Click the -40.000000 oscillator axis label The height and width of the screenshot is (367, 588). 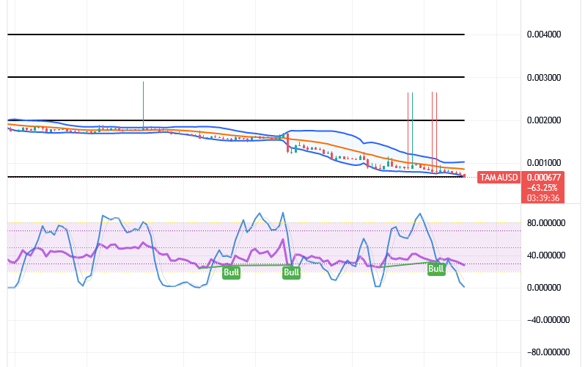[x=548, y=320]
